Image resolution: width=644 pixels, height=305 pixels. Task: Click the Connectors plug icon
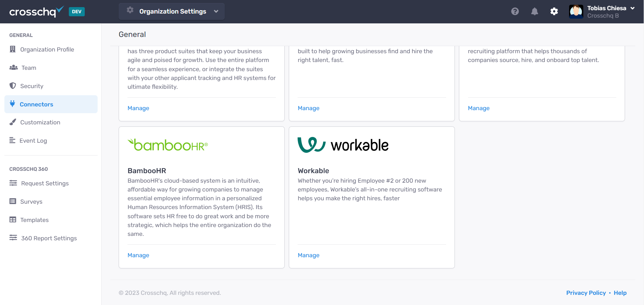click(x=13, y=104)
